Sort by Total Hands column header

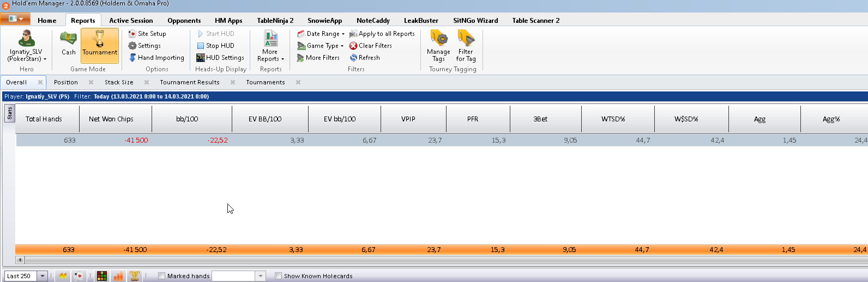47,119
